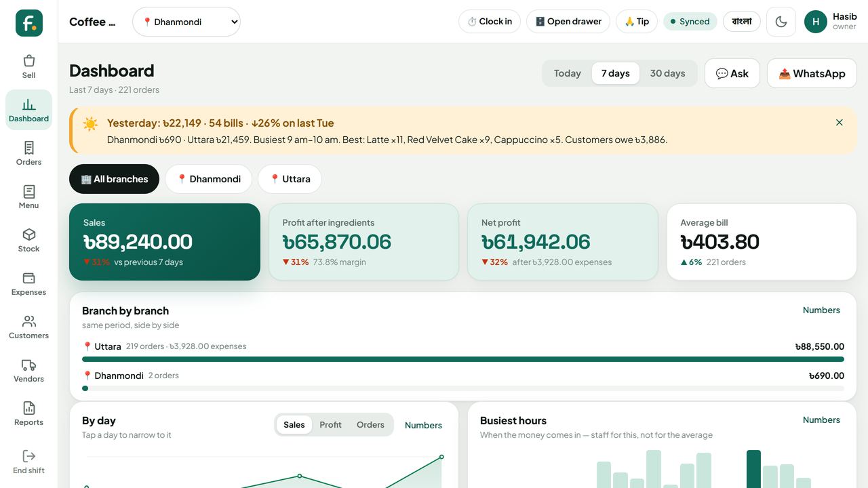Open Orders in the sidebar
Screen dimensions: 868x488
[x=28, y=153]
